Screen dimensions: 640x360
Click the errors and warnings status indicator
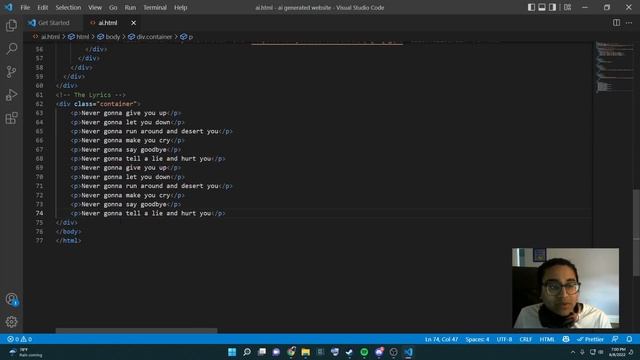tap(19, 339)
